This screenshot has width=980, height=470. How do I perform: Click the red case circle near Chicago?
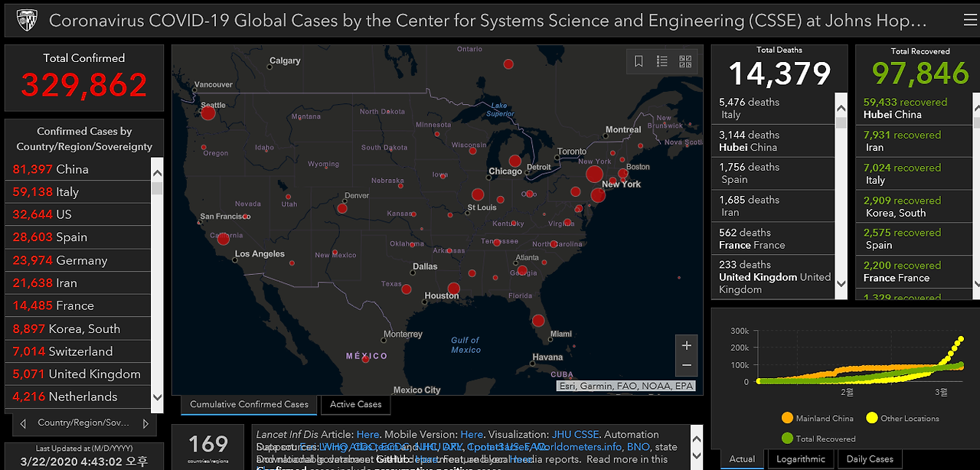point(515,162)
